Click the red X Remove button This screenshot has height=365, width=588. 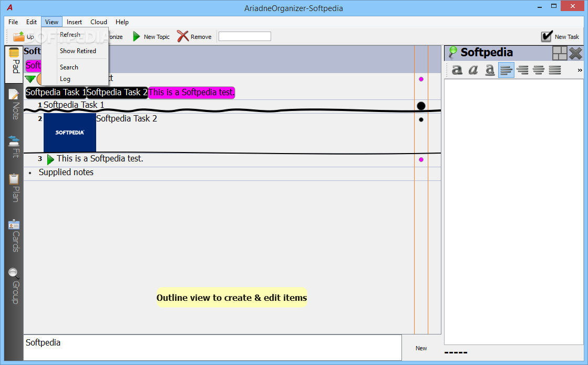[194, 37]
